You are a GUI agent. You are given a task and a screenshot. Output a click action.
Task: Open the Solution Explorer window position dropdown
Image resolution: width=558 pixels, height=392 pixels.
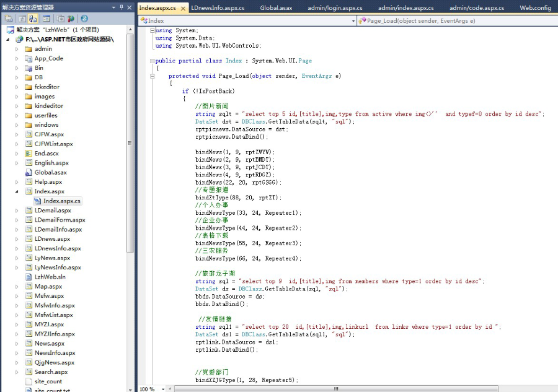click(113, 7)
